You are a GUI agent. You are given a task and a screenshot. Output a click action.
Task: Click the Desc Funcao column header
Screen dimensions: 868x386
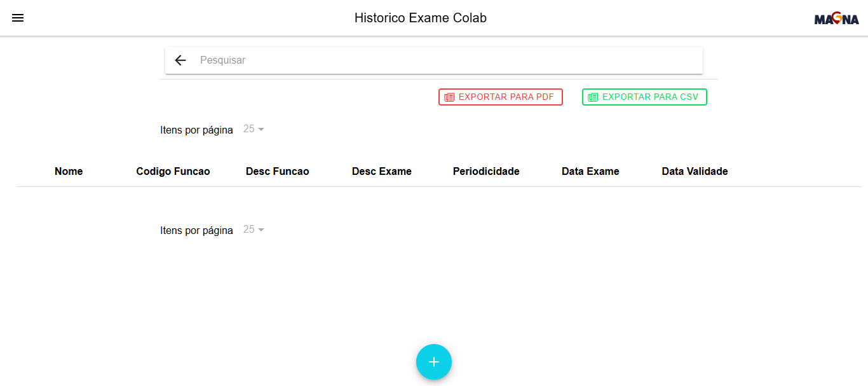pyautogui.click(x=277, y=171)
